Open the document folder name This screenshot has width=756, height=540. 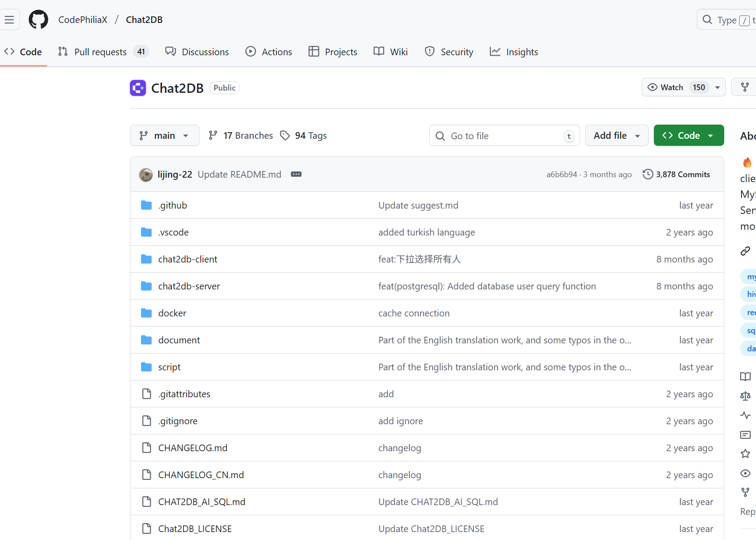pyautogui.click(x=179, y=340)
